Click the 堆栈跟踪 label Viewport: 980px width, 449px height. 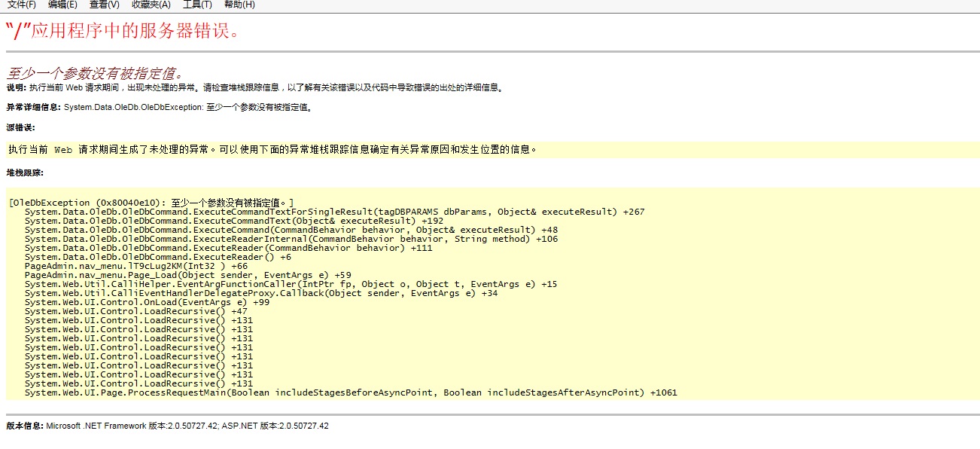click(x=25, y=173)
